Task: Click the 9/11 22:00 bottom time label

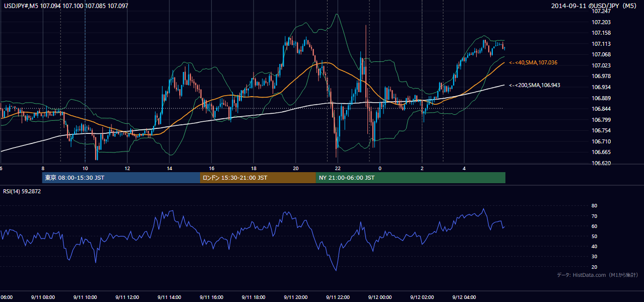Action: click(x=338, y=297)
